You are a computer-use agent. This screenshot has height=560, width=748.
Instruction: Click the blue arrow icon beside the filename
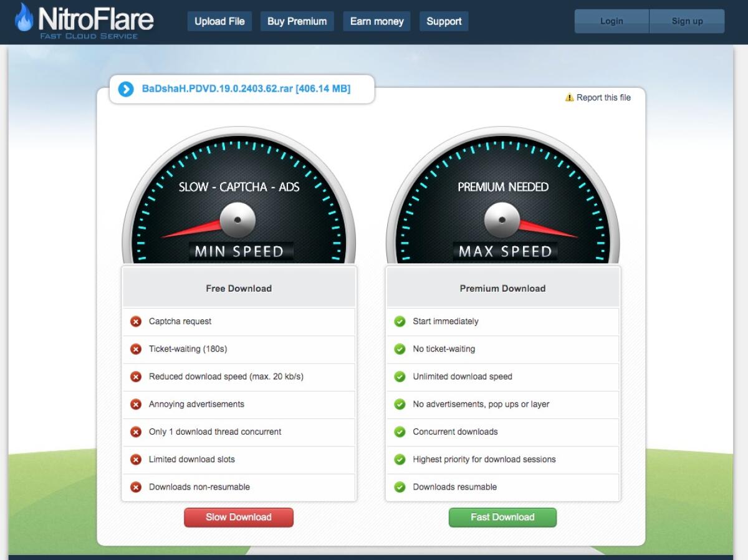click(125, 89)
